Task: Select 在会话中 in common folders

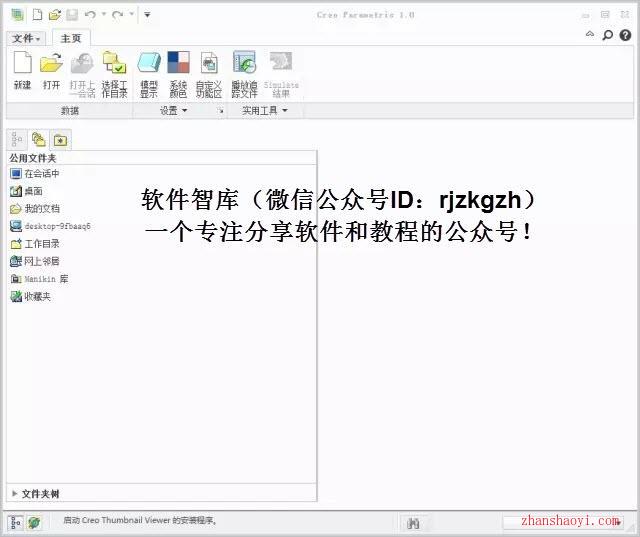Action: tap(35, 174)
